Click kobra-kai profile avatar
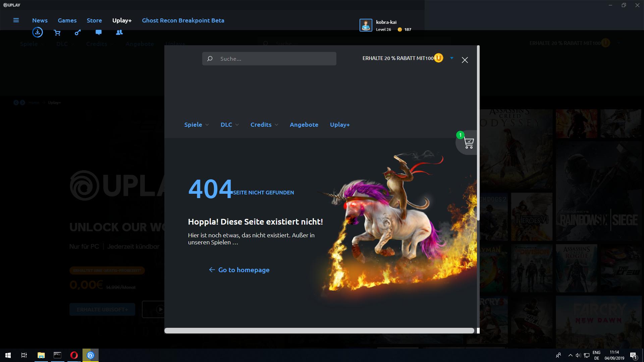Screen dimensions: 644x362 pos(366,25)
